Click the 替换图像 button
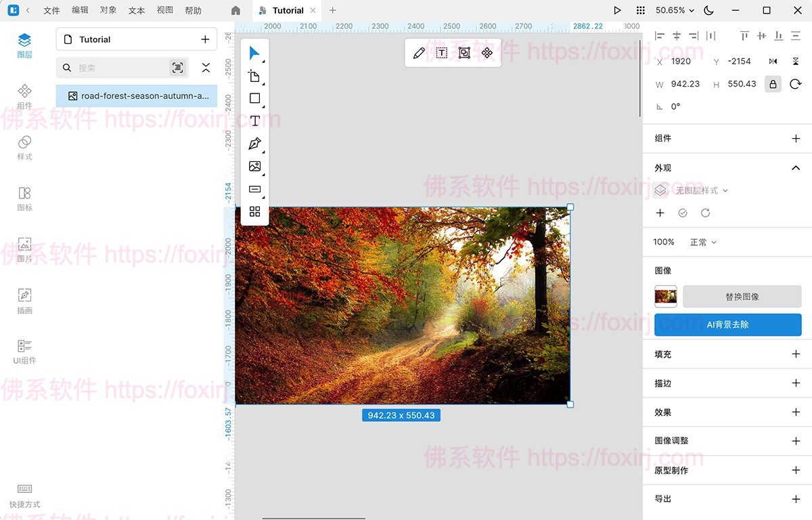812x520 pixels. tap(742, 297)
